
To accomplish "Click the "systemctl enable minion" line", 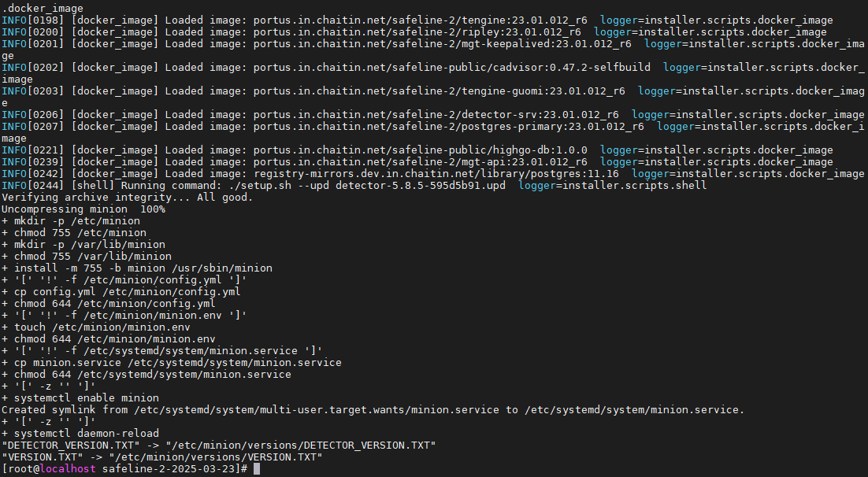I will [x=80, y=398].
